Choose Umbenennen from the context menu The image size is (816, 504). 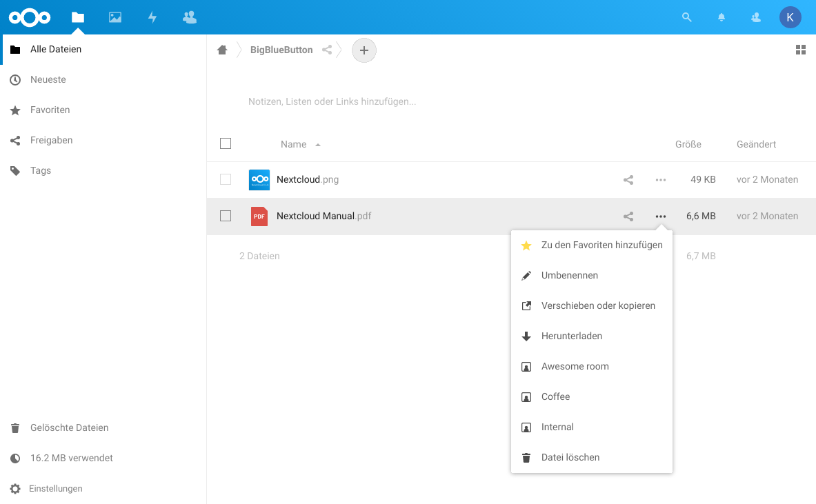tap(570, 275)
